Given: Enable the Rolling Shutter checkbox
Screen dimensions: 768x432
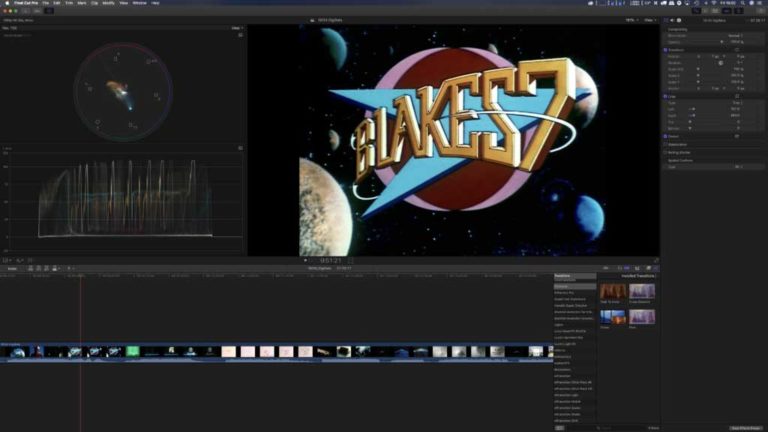Looking at the screenshot, I should coord(665,152).
